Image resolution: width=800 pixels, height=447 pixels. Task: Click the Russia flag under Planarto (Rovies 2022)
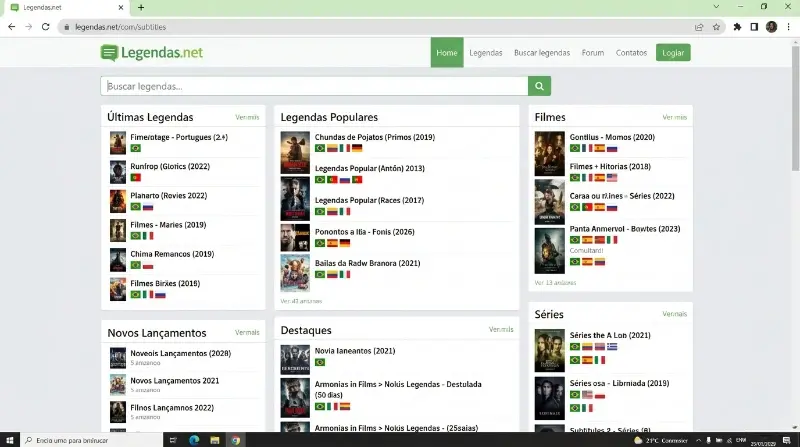coord(148,207)
